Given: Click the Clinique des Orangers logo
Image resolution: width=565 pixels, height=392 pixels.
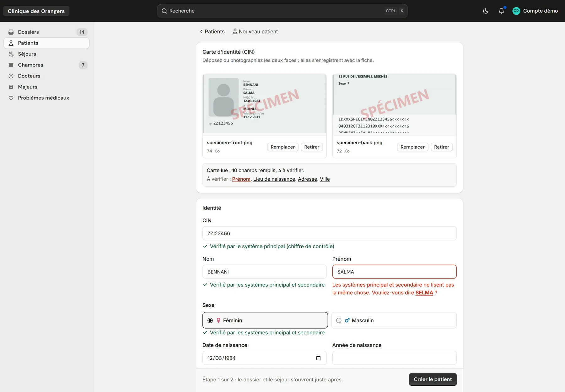Looking at the screenshot, I should 36,11.
